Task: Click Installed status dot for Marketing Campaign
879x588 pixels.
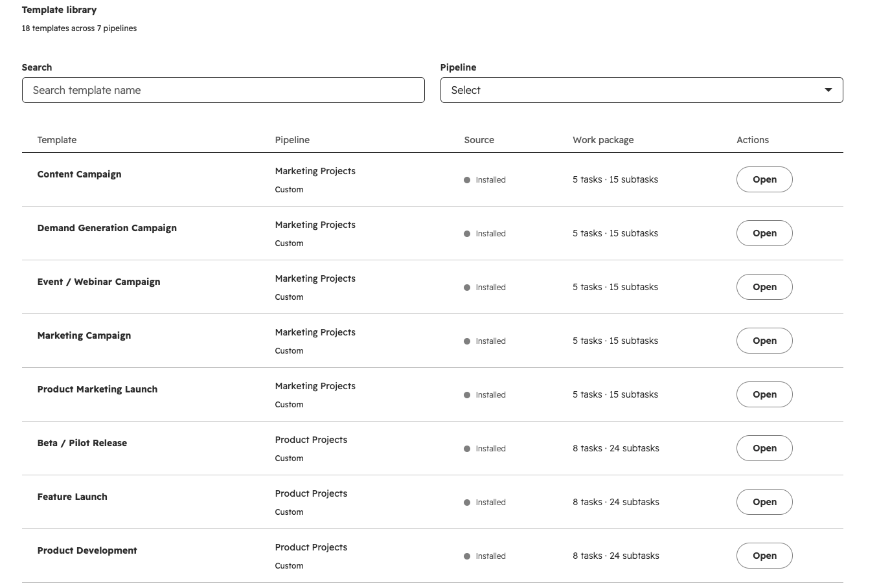Action: click(x=467, y=341)
